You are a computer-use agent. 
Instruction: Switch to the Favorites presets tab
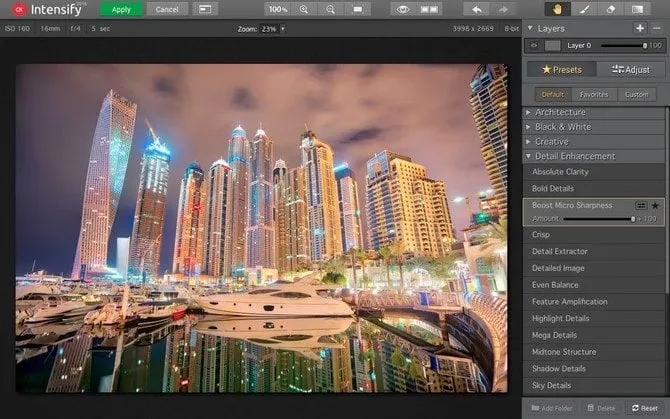[594, 94]
